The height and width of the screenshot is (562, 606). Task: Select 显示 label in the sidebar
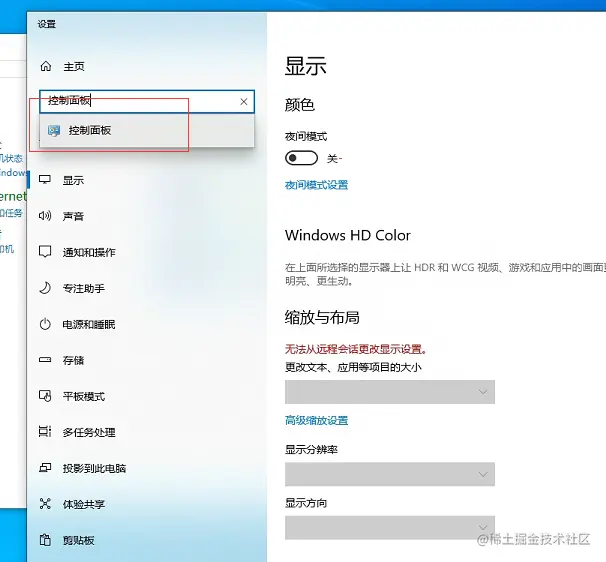coord(73,181)
